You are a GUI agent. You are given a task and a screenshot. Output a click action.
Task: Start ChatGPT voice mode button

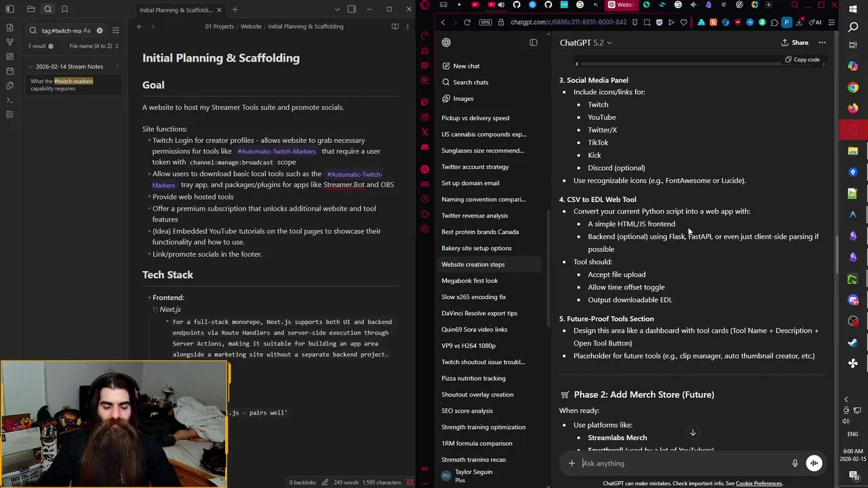pyautogui.click(x=814, y=464)
